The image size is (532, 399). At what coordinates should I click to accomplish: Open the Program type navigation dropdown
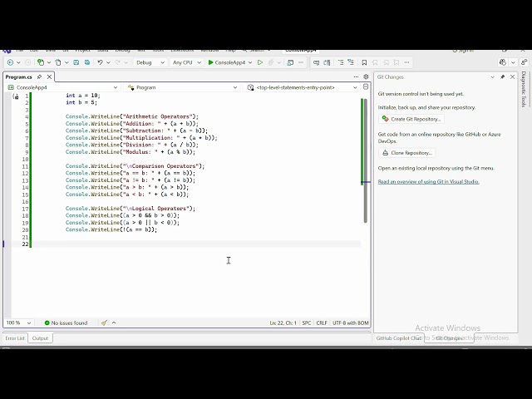click(182, 87)
